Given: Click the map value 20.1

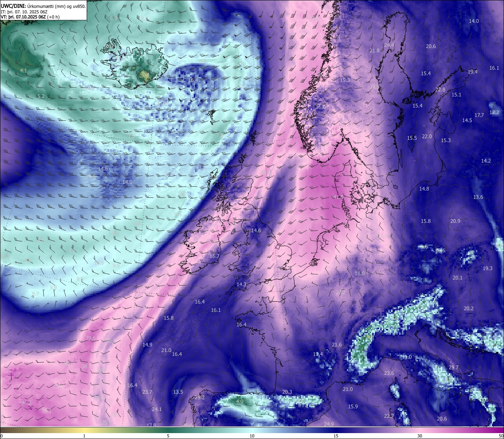Looking at the screenshot, I should tap(458, 278).
